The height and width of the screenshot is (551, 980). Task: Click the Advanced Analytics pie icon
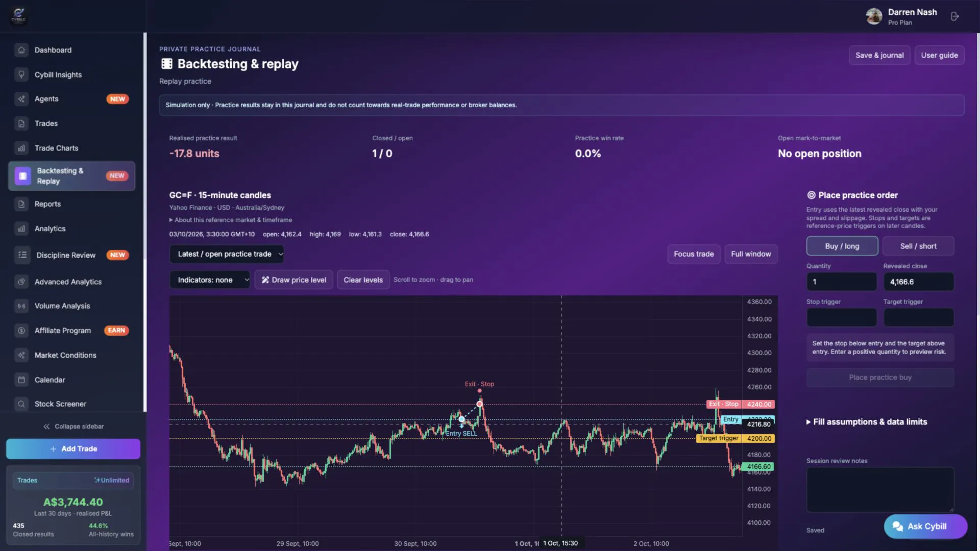coord(21,282)
